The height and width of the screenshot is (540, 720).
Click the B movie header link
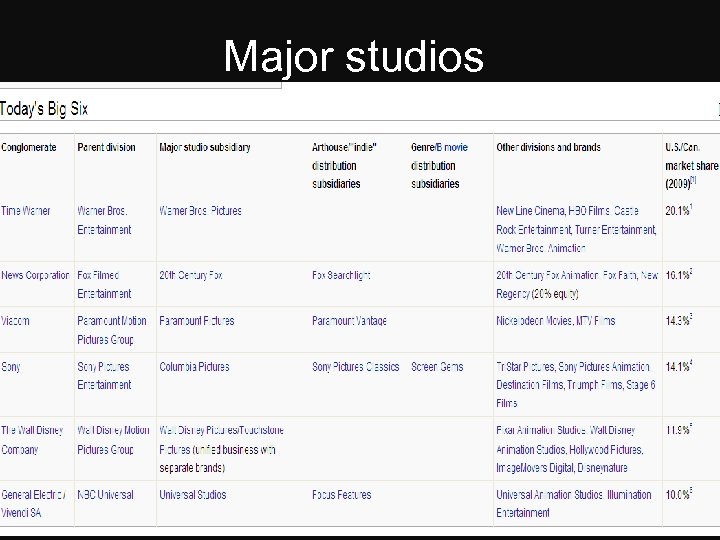tap(451, 147)
